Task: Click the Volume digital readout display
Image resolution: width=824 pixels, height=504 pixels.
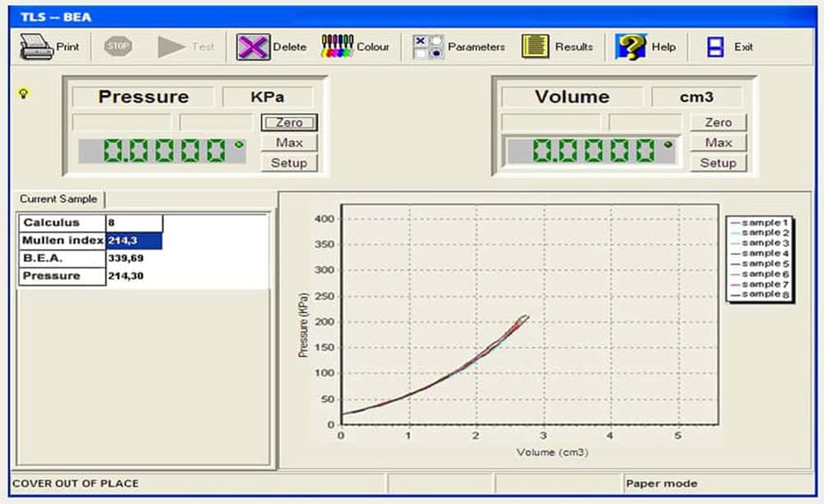Action: point(591,150)
